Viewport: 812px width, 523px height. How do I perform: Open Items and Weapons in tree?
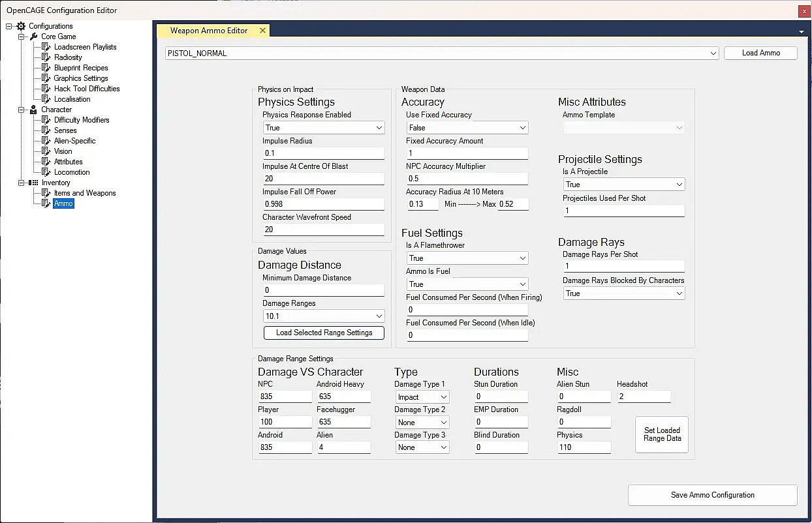pos(85,193)
